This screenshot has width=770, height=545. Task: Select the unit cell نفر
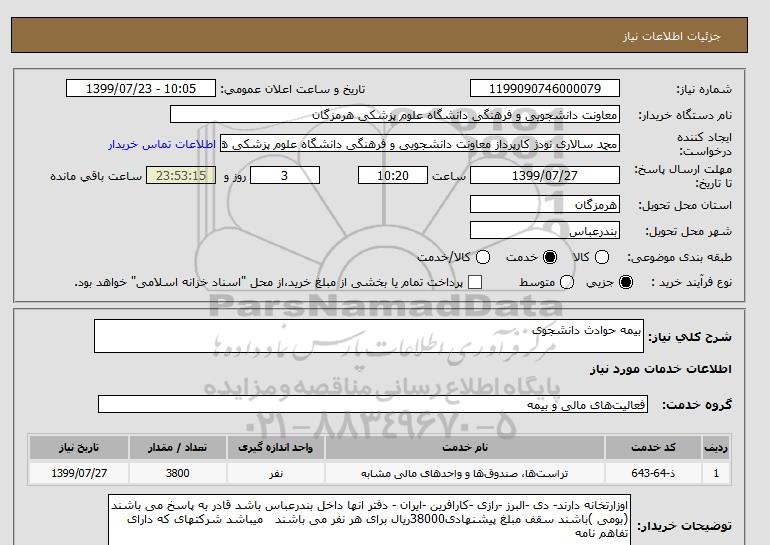pos(275,473)
